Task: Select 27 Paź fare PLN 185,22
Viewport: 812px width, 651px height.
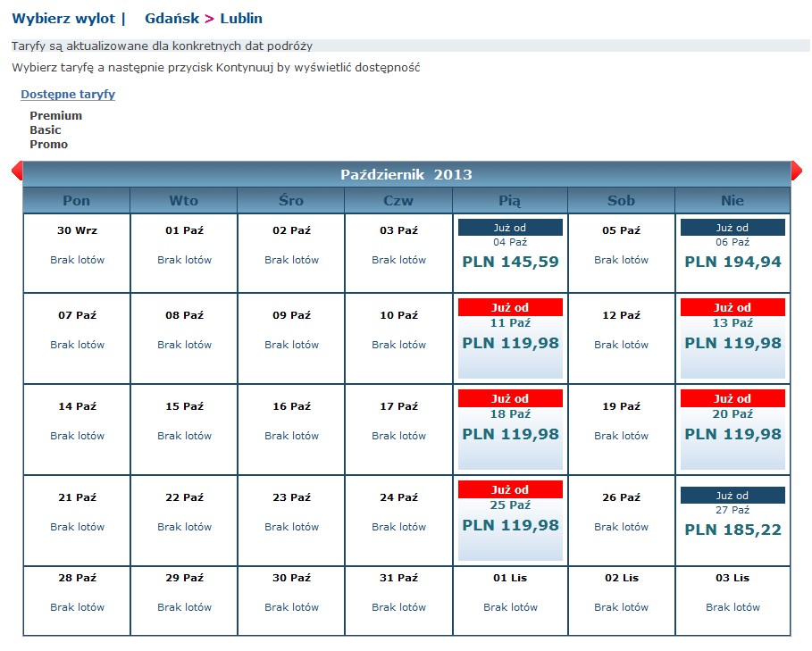Action: pos(732,521)
